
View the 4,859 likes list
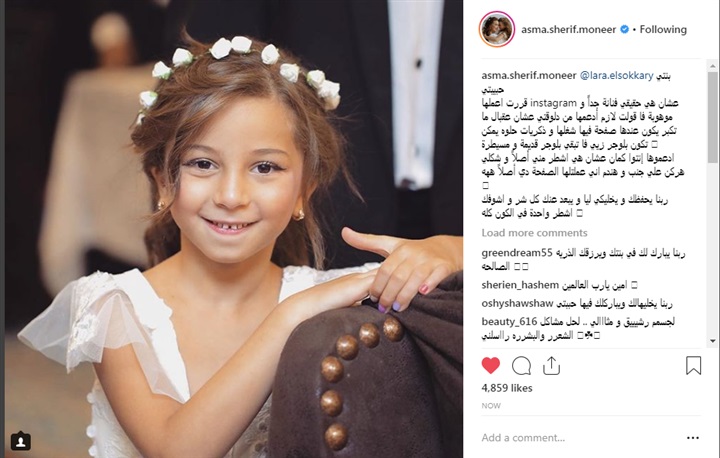[x=506, y=388]
